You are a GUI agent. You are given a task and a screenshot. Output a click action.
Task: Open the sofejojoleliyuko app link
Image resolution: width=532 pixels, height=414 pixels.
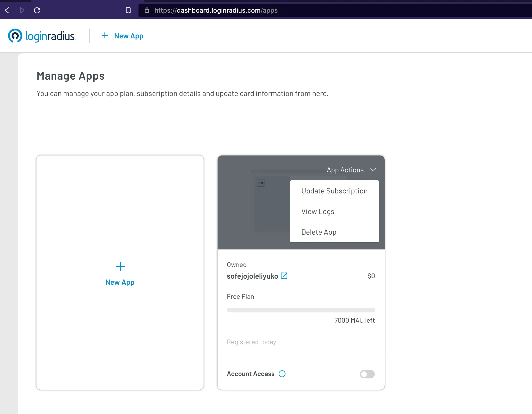coord(252,276)
